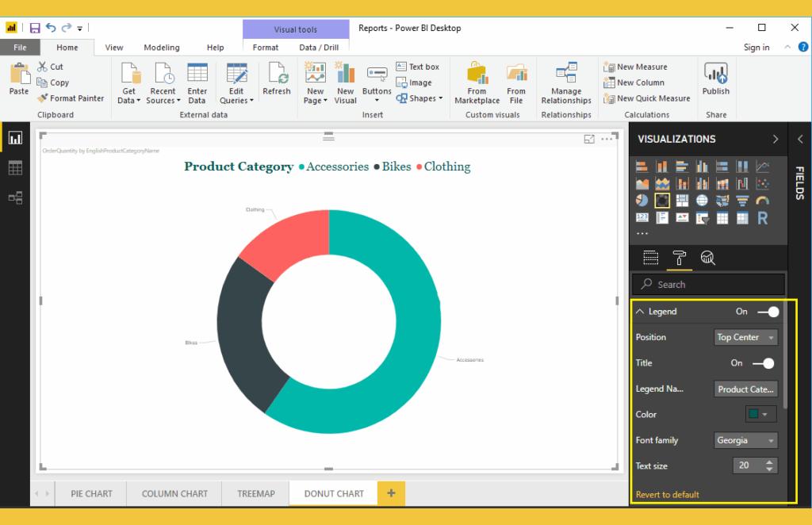
Task: Select the area chart visualization
Action: click(642, 183)
